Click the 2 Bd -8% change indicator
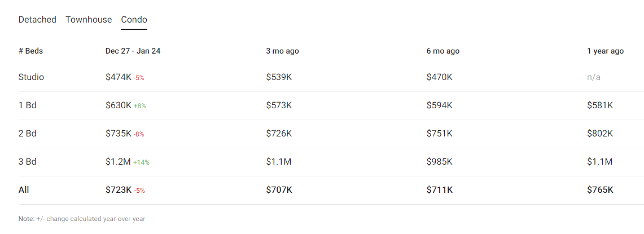The image size is (644, 234). pyautogui.click(x=139, y=134)
